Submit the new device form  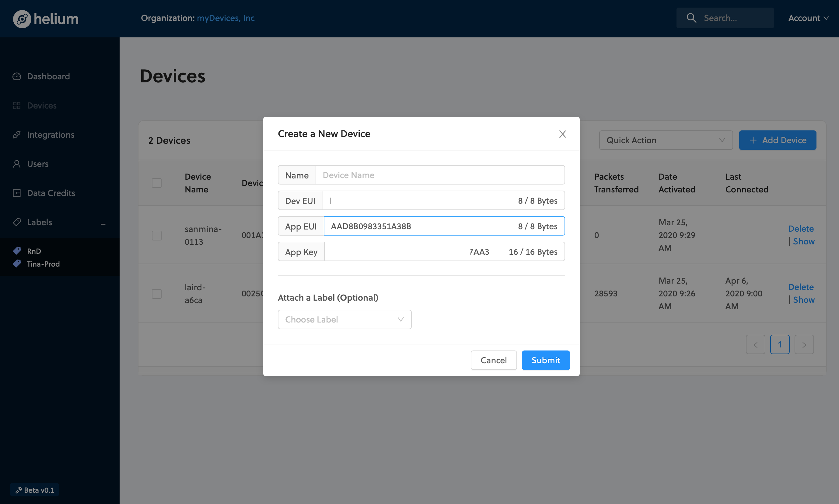pyautogui.click(x=545, y=360)
